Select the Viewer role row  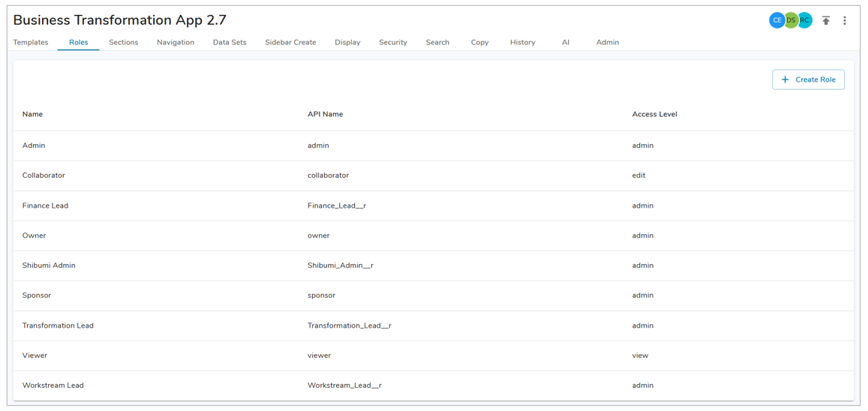tap(35, 355)
